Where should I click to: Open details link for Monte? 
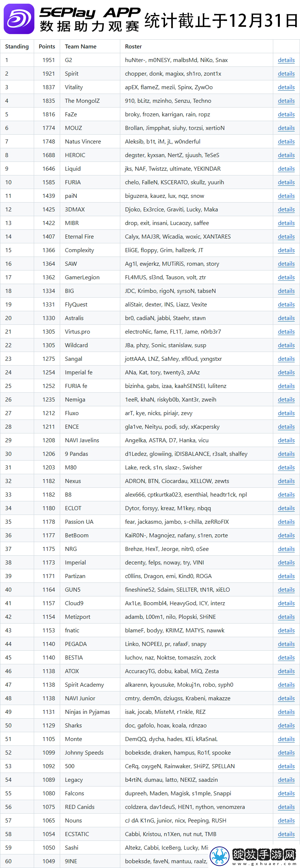point(286,739)
